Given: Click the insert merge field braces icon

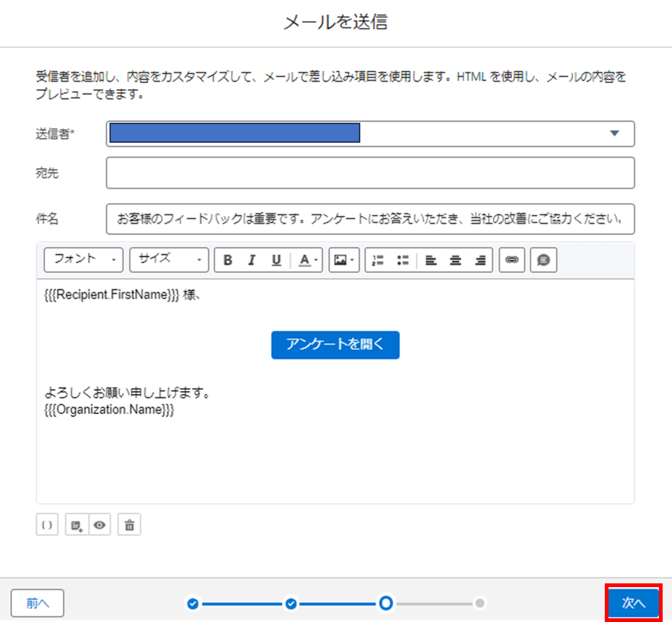Looking at the screenshot, I should [x=47, y=525].
